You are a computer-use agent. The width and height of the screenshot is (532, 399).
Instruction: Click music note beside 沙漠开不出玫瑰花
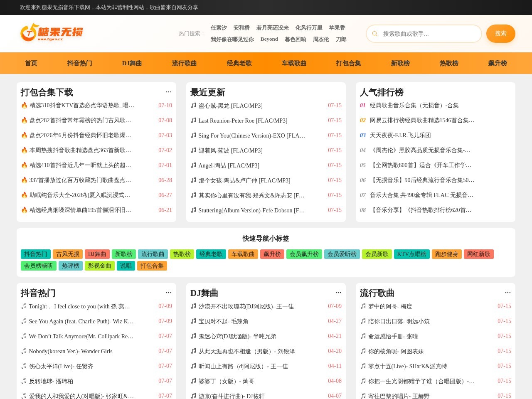pyautogui.click(x=193, y=306)
